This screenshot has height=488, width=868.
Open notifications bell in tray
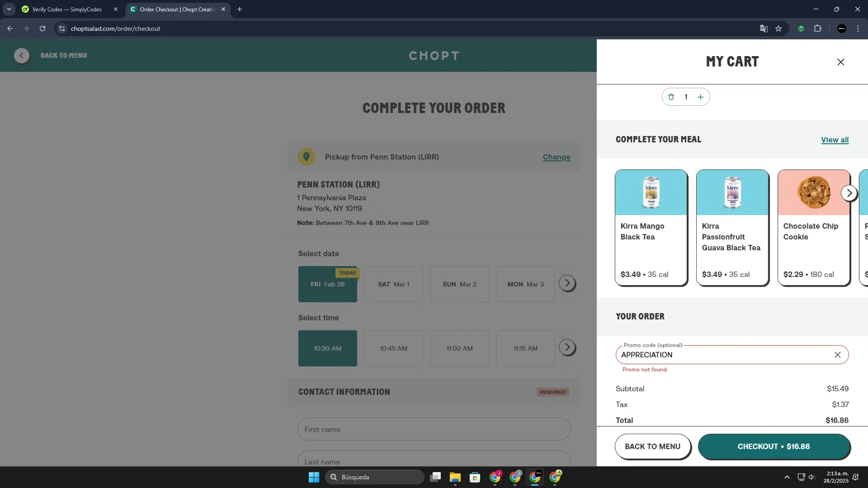click(x=856, y=477)
